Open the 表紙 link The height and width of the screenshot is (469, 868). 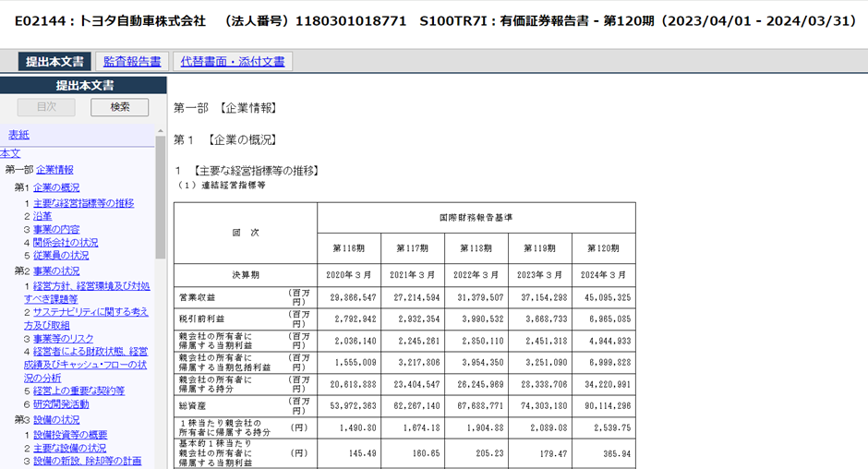pyautogui.click(x=18, y=135)
